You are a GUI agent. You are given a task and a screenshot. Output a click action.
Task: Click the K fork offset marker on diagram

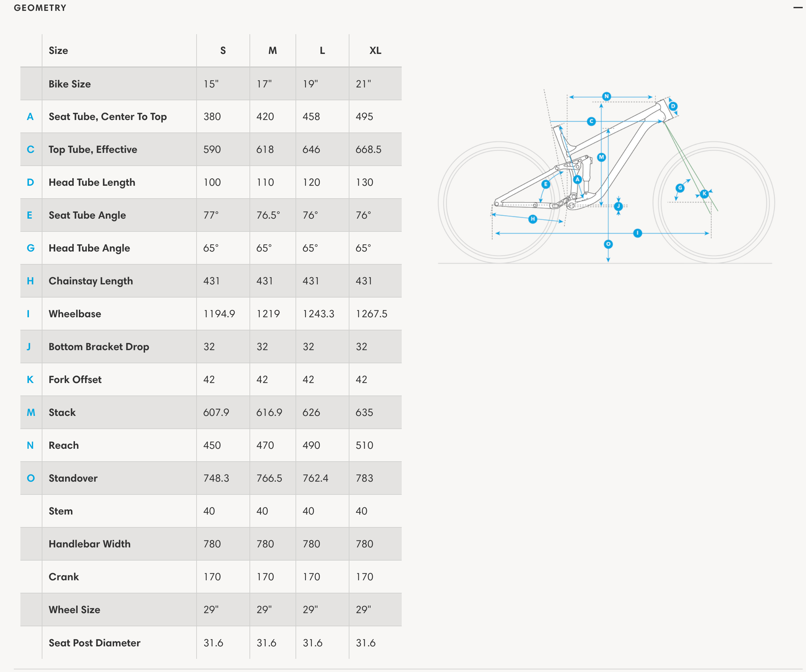tap(704, 194)
